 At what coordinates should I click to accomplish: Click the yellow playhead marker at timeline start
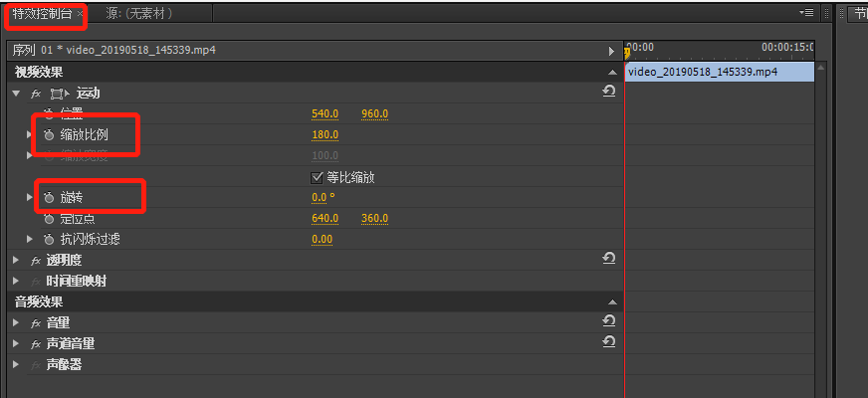[627, 52]
